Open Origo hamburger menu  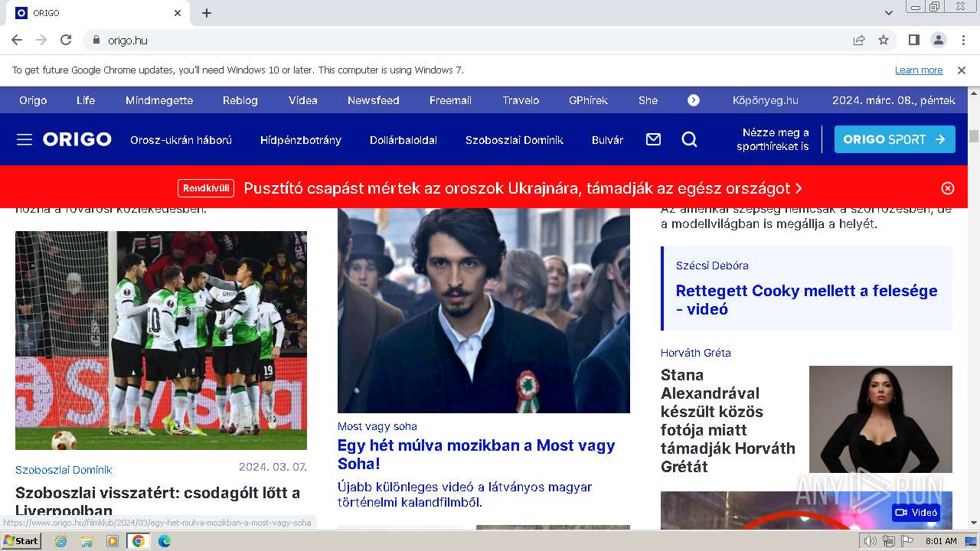(24, 139)
